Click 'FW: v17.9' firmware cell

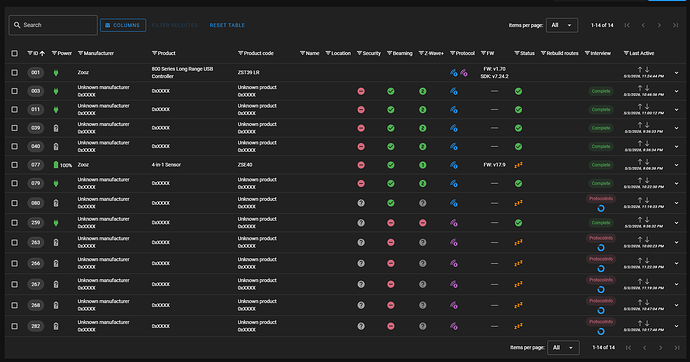coord(494,165)
